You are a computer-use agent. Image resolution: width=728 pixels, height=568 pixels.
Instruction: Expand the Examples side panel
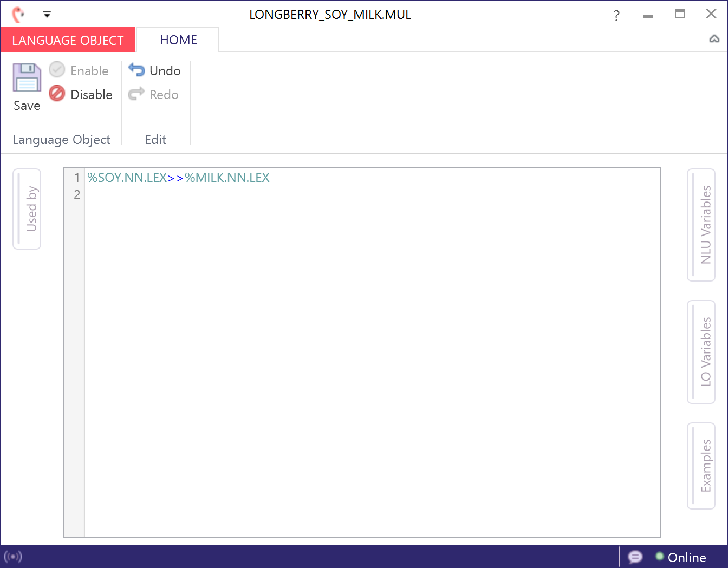701,466
